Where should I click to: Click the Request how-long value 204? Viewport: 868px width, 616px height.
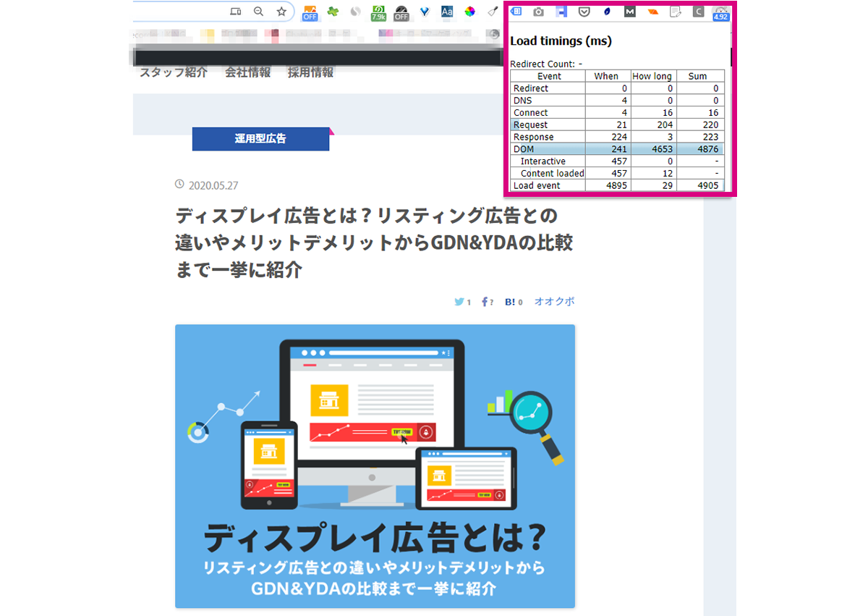point(664,125)
